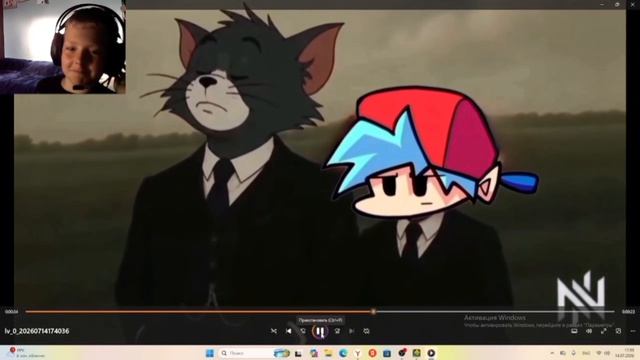This screenshot has width=640, height=360.
Task: Open the colorful app beside Task View
Action: 313,353
